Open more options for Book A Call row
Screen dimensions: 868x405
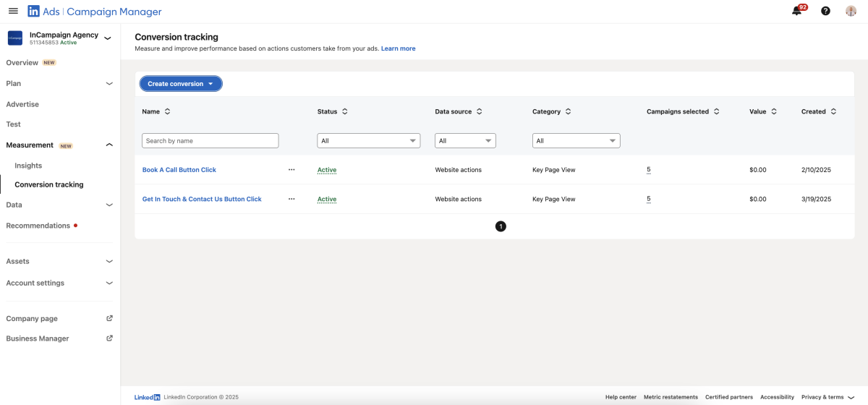coord(292,170)
